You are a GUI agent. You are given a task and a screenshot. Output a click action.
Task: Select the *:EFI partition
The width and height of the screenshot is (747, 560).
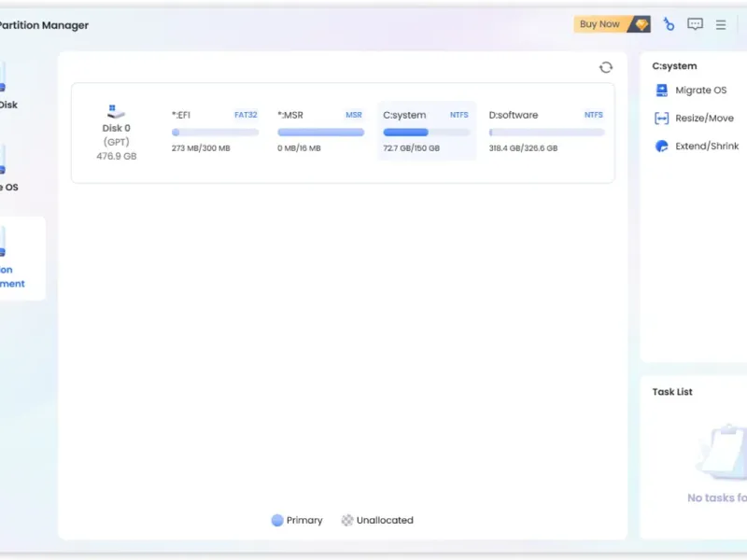(x=216, y=131)
